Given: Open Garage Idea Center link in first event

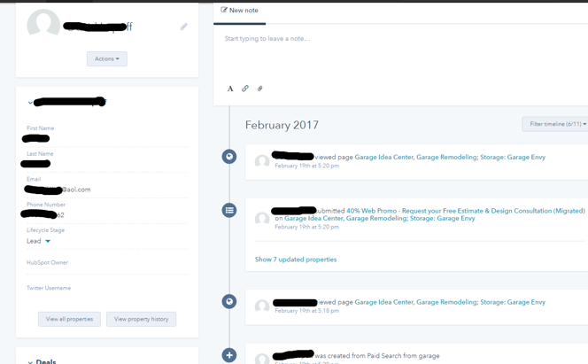Looking at the screenshot, I should 450,157.
